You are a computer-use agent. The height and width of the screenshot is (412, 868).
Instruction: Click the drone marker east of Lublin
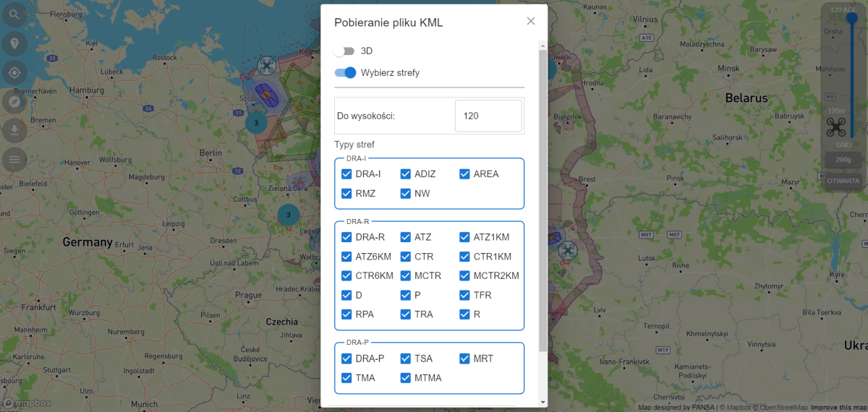coord(567,251)
